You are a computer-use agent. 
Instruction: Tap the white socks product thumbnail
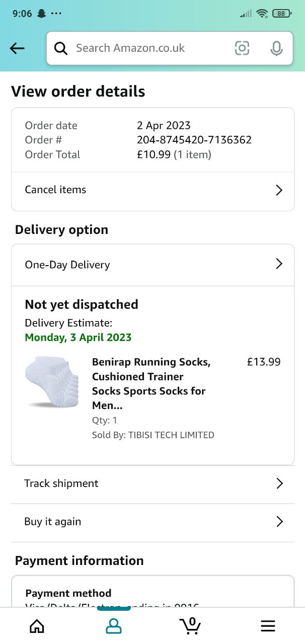52,382
